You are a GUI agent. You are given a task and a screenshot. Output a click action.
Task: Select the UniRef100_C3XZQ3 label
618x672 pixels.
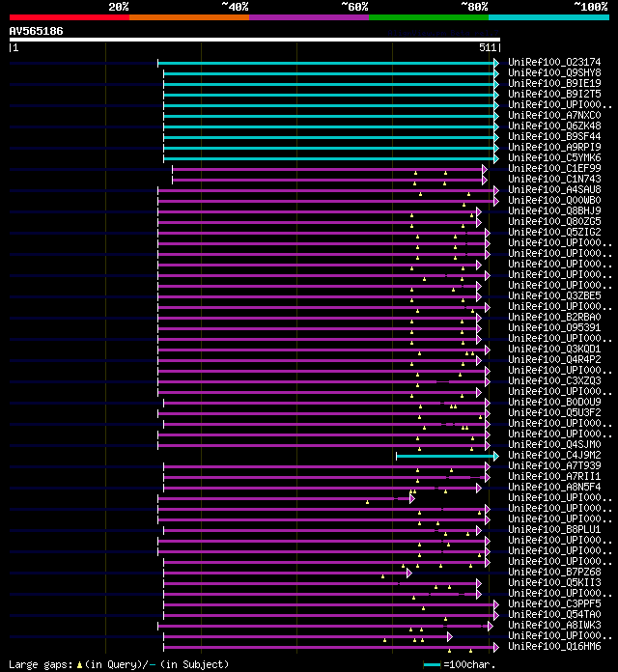pos(554,381)
